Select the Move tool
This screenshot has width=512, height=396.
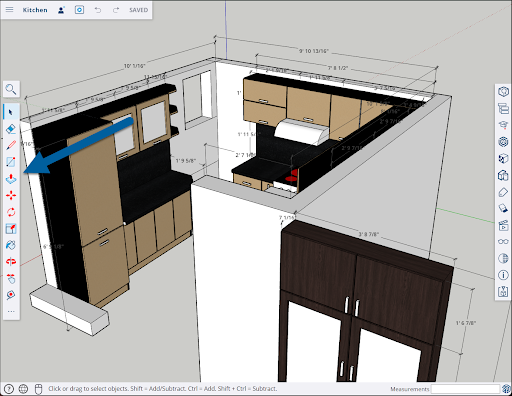11,195
